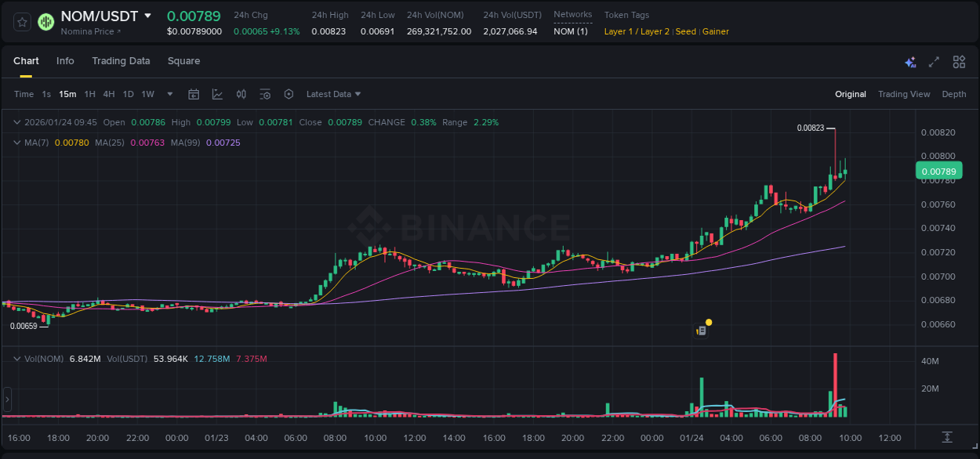Viewport: 980px width, 459px height.
Task: Click the NOM token logo
Action: [45, 22]
